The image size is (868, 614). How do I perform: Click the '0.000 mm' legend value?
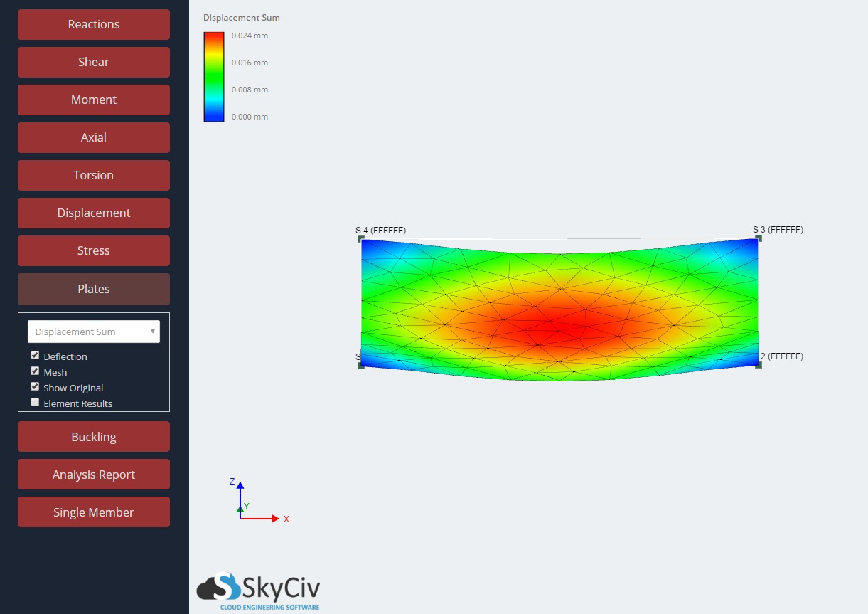(x=250, y=117)
